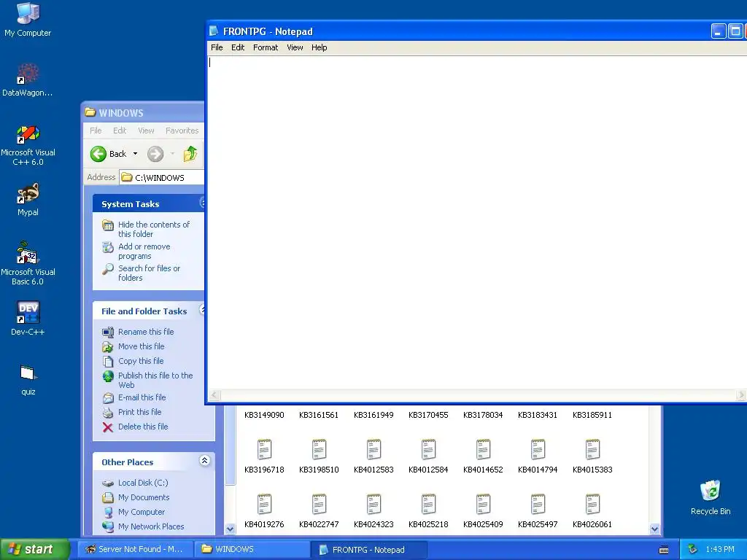Open the Notepad View menu
The width and height of the screenshot is (747, 560).
point(295,47)
